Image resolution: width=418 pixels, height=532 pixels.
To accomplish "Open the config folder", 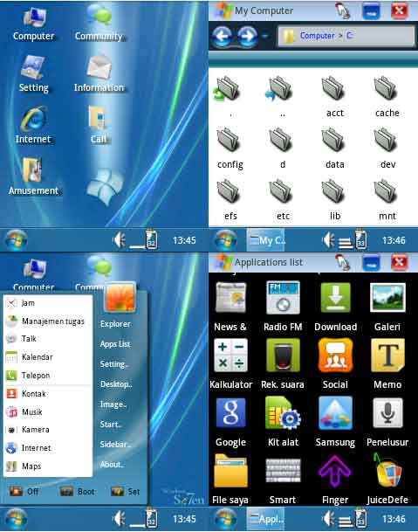I will 230,149.
